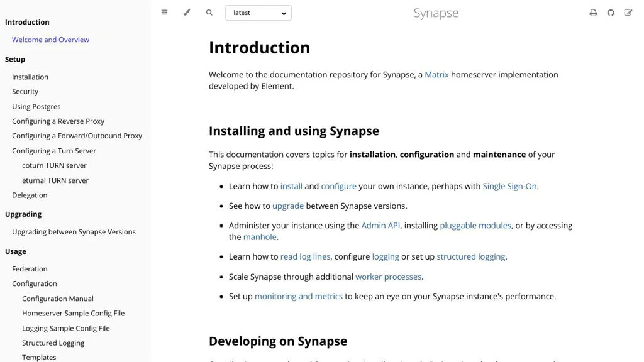Go to Using Postgres page
The width and height of the screenshot is (644, 362).
[x=36, y=107]
